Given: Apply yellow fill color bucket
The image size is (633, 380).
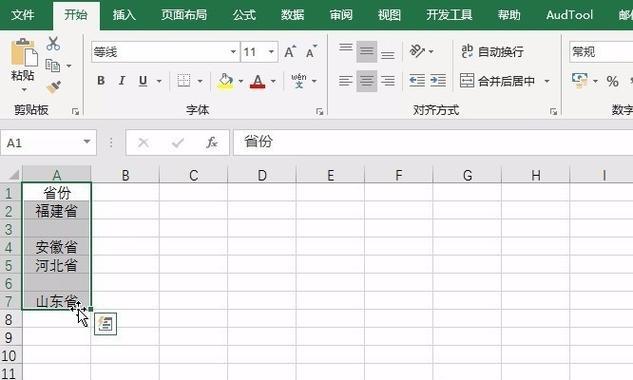Looking at the screenshot, I should click(225, 81).
